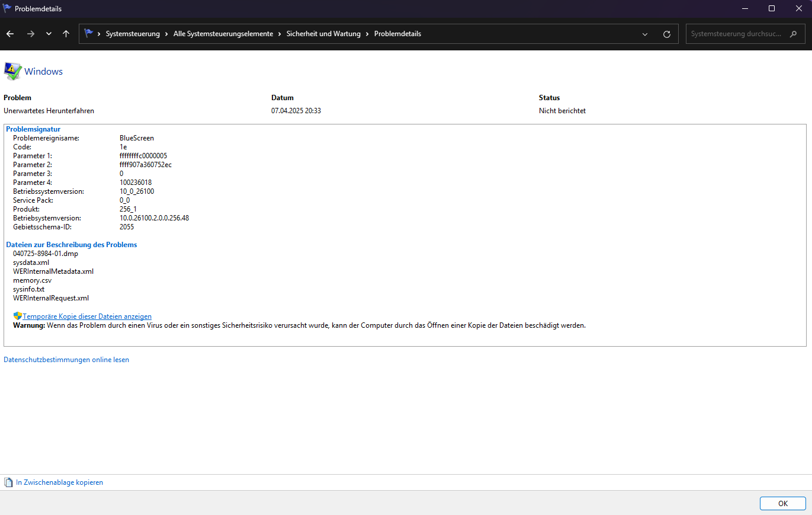Maximize the Problemdetails window
This screenshot has width=812, height=515.
pos(772,8)
